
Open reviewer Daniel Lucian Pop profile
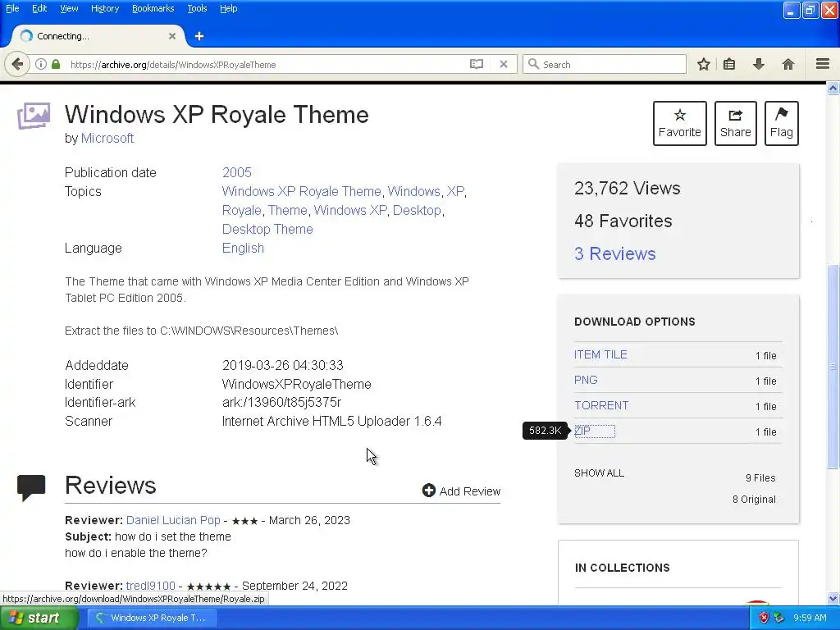(x=173, y=520)
